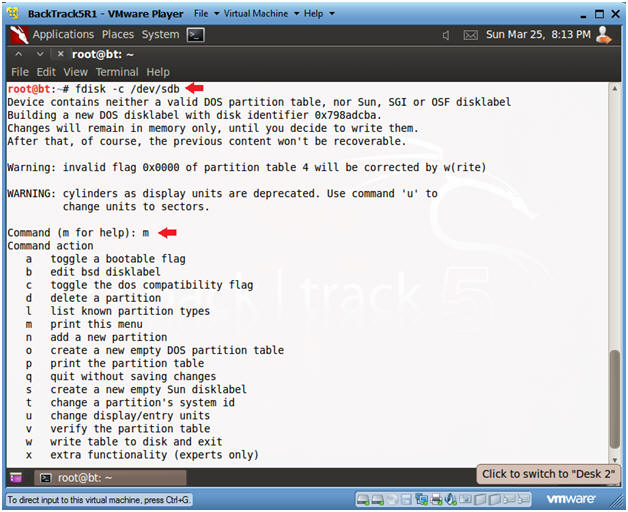
Task: Click 'change display/entry units' line
Action: click(130, 416)
